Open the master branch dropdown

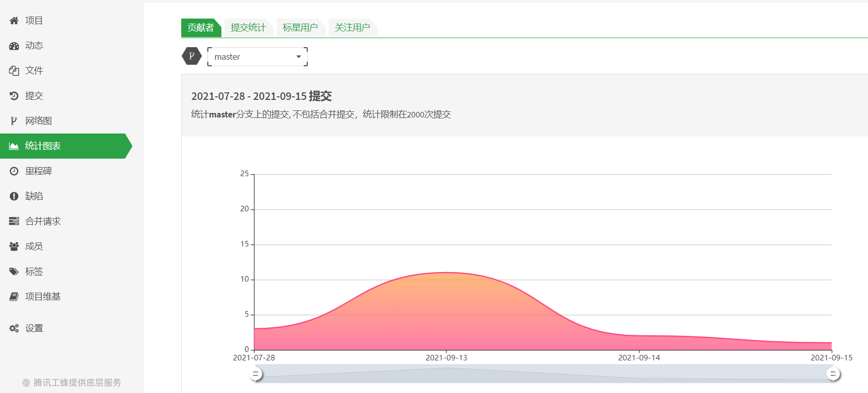pos(258,57)
